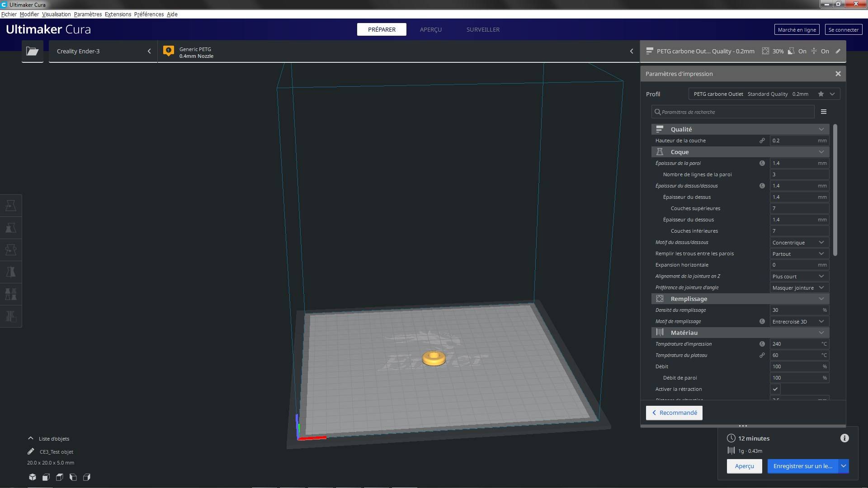Select the Rotate tool in left toolbar
The image size is (868, 488).
[x=11, y=250]
